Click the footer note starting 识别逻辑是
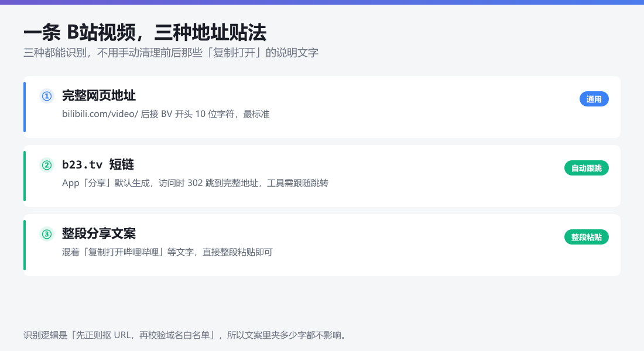This screenshot has width=644, height=351. [x=186, y=335]
